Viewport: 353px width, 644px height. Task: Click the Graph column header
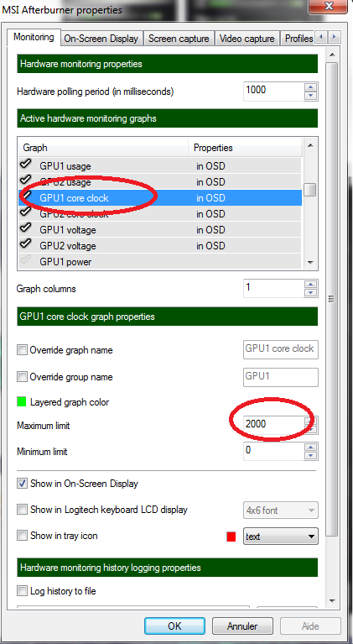pos(103,148)
